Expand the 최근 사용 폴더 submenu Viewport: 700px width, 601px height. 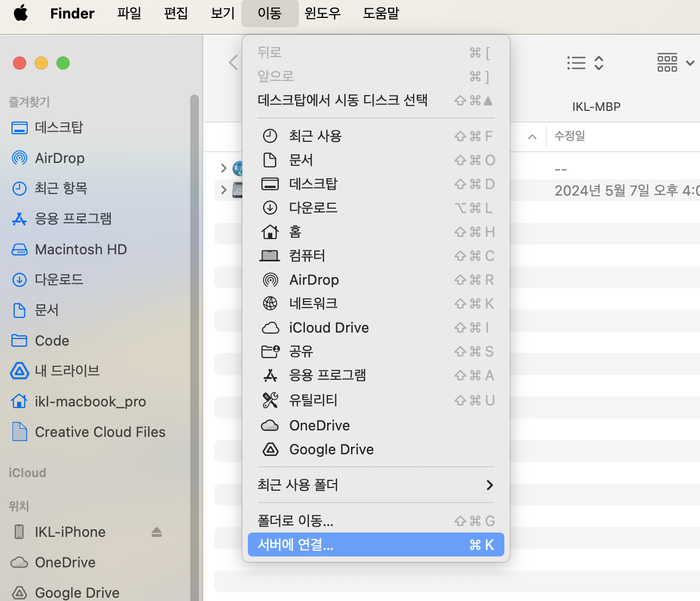click(x=376, y=485)
